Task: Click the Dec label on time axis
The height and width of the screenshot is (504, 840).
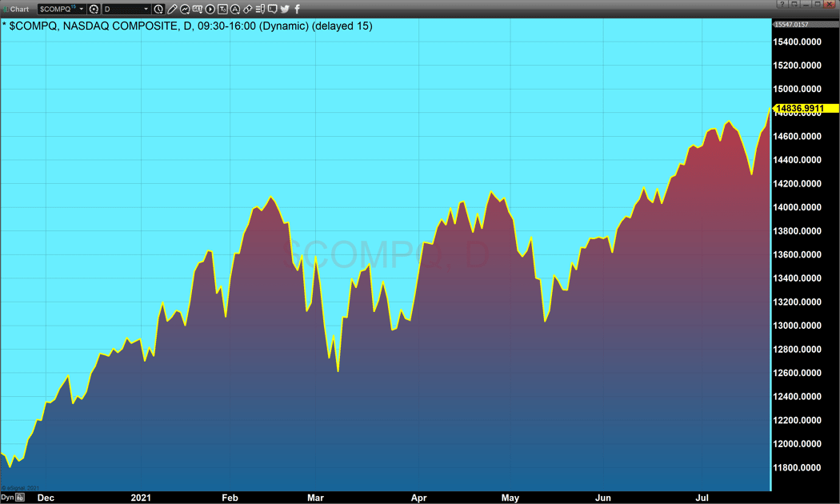Action: (x=46, y=498)
